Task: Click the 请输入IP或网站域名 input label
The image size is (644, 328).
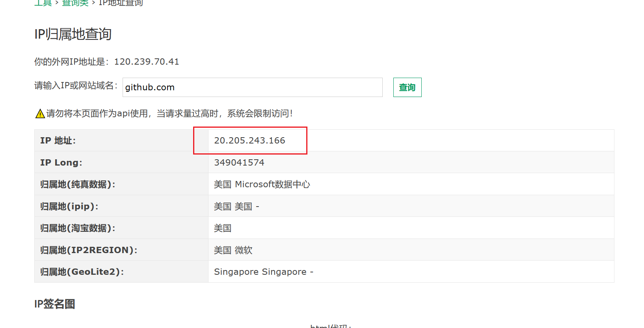Action: (x=76, y=86)
